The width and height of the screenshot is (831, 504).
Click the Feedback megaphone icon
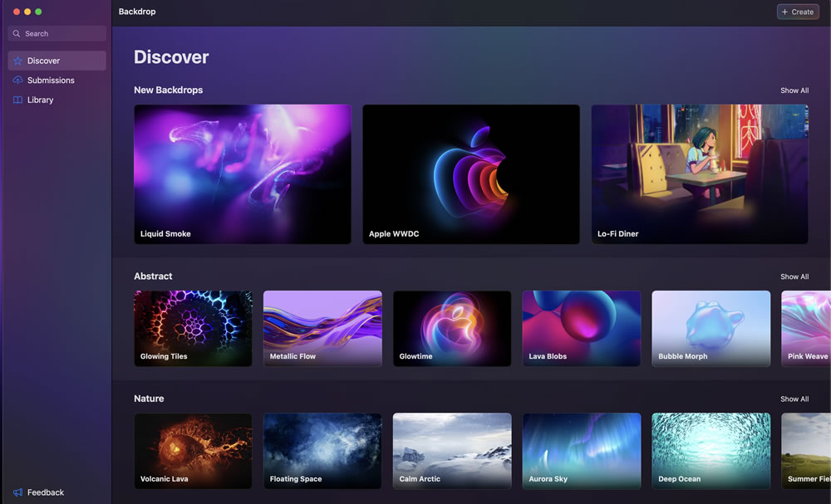coord(17,492)
